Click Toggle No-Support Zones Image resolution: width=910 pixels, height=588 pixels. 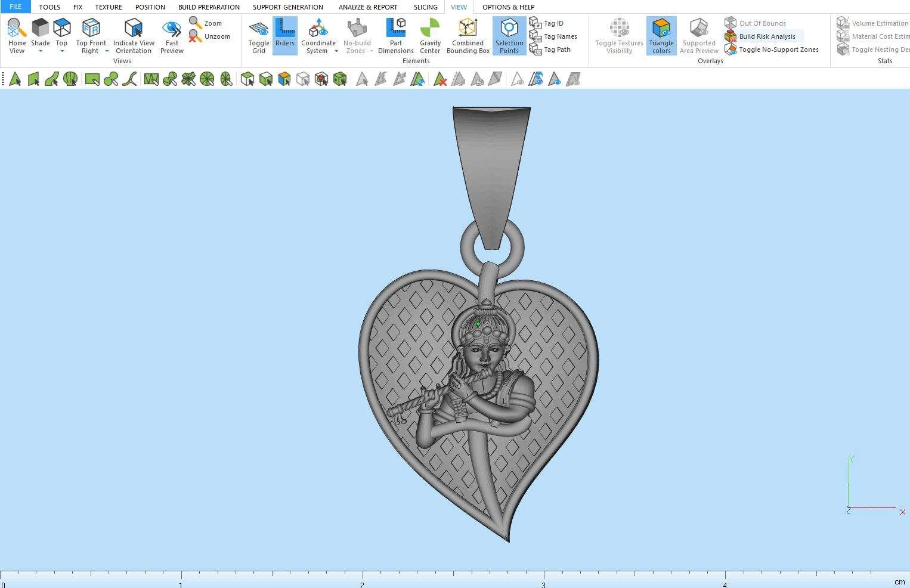[778, 49]
